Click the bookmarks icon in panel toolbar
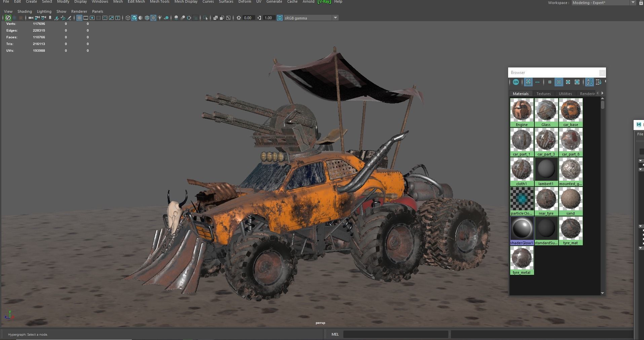Viewport: 644px width, 340px height. click(x=50, y=18)
